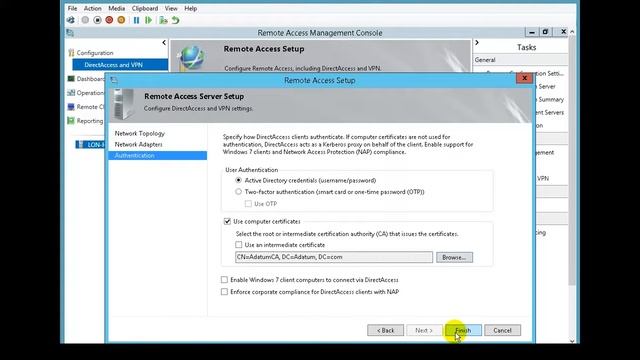
Task: Click the Remote Access Setup globe icon
Action: click(191, 58)
